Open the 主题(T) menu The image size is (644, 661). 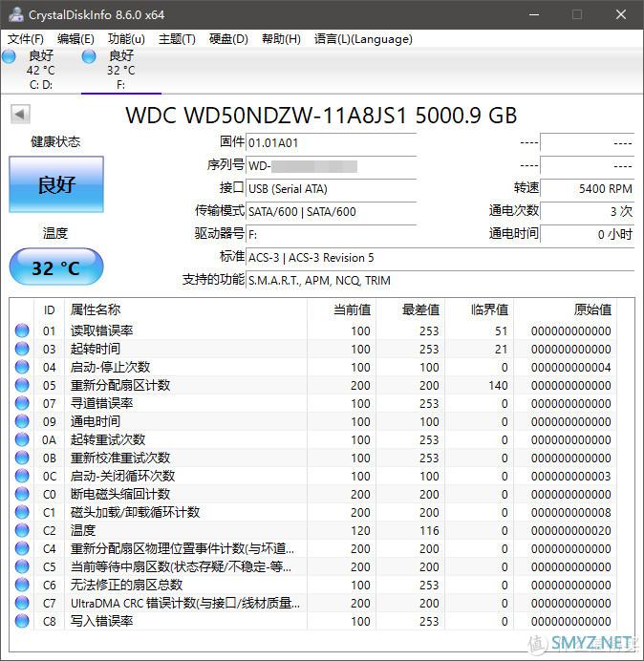pyautogui.click(x=177, y=39)
